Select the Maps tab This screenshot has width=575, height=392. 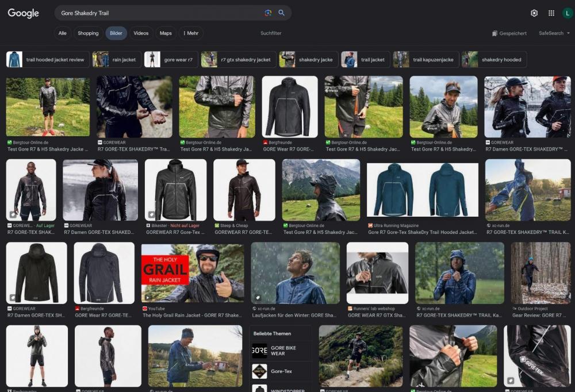tap(166, 33)
